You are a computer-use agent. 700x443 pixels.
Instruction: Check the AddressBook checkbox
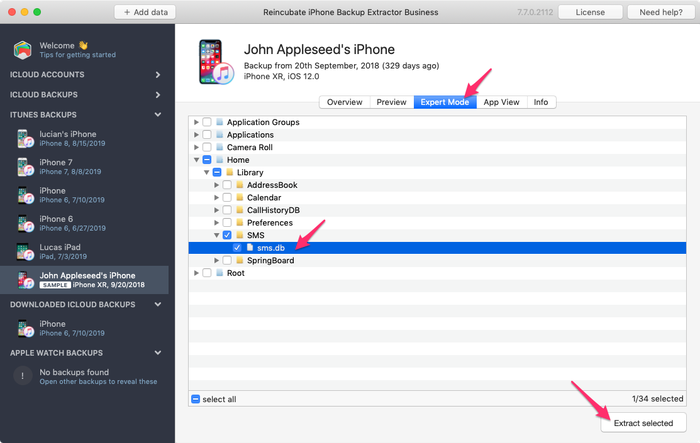point(227,185)
